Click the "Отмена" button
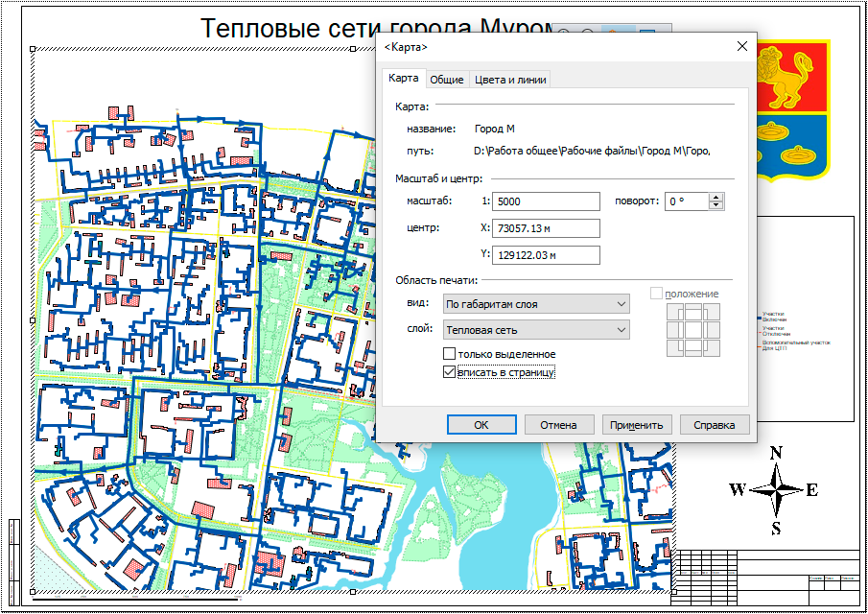This screenshot has height=614, width=868. pyautogui.click(x=558, y=425)
